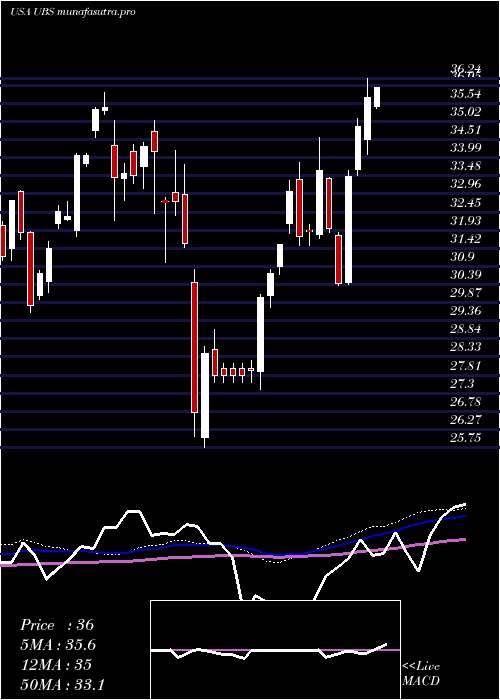The image size is (500, 700).
Task: Select the 33.99 price axis label
Action: (x=465, y=148)
